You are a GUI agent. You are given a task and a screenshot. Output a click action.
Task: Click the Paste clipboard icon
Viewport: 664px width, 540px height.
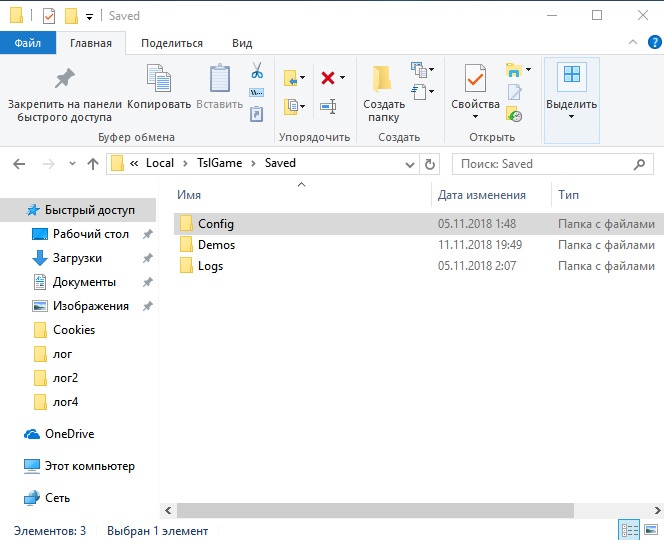[220, 78]
